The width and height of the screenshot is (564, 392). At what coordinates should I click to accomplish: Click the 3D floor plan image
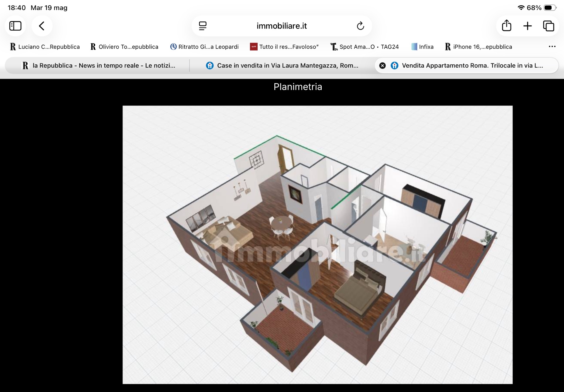(318, 245)
